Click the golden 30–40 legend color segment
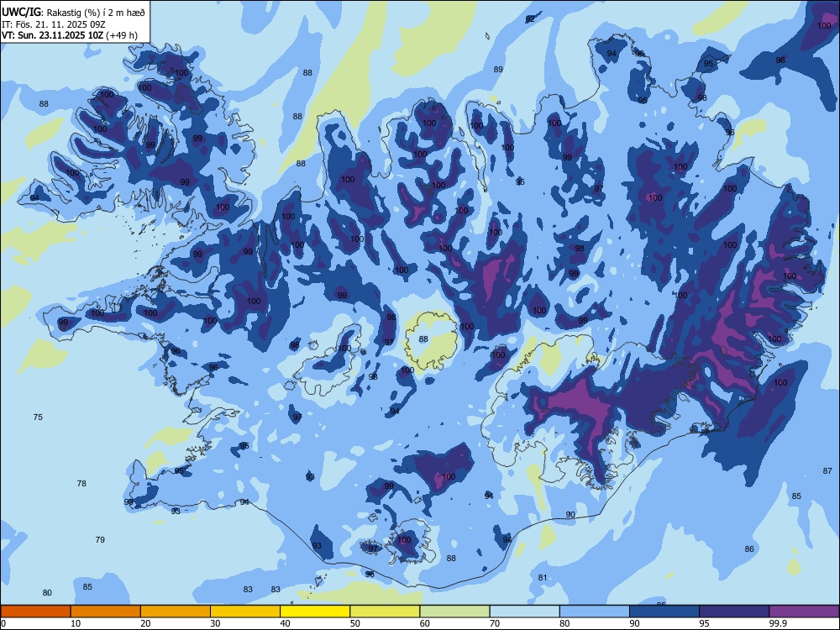Screen dimensions: 840x630 [245, 612]
